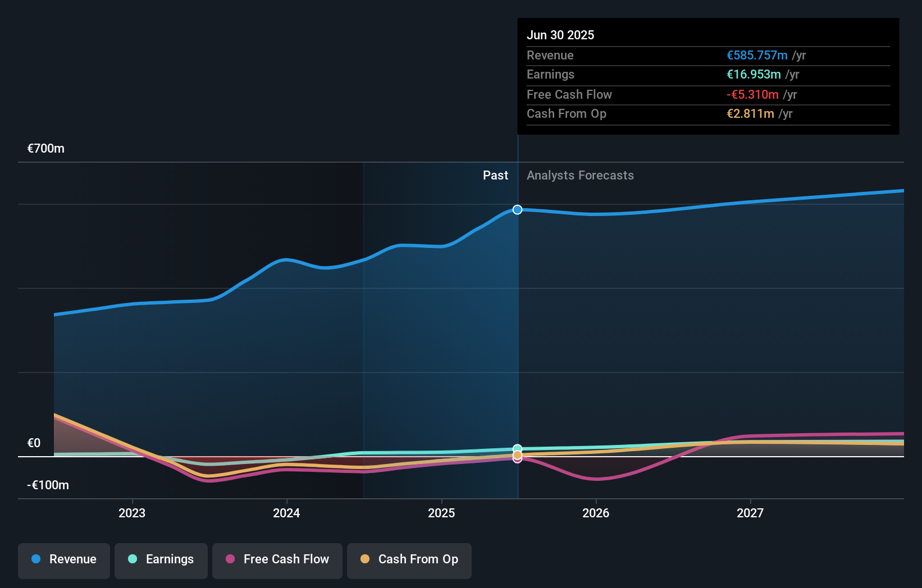Toggle the Free Cash Flow legend series
The height and width of the screenshot is (588, 922).
tap(277, 561)
